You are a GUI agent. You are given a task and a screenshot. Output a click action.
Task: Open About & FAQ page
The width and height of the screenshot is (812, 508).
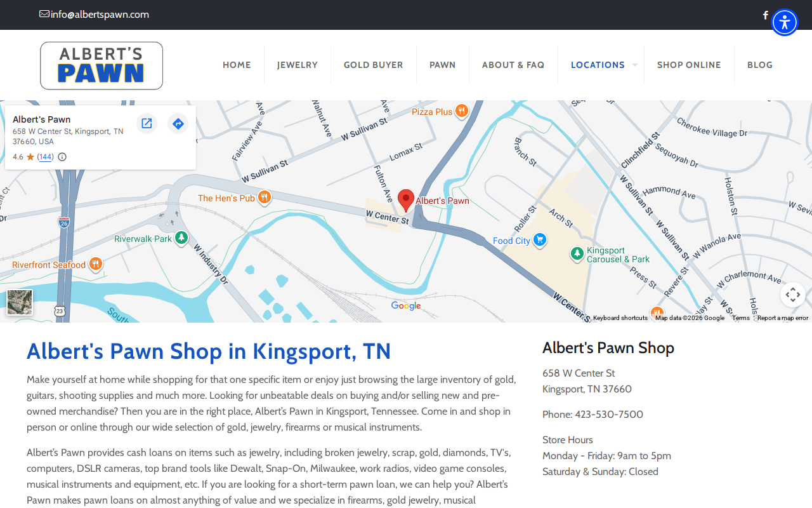coord(513,65)
